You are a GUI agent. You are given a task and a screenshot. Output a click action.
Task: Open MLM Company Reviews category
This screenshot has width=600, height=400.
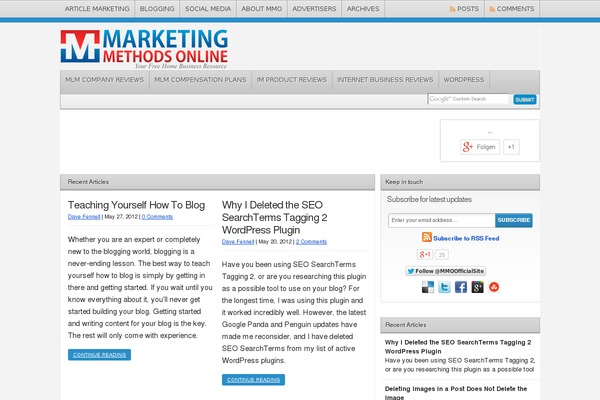(x=104, y=80)
